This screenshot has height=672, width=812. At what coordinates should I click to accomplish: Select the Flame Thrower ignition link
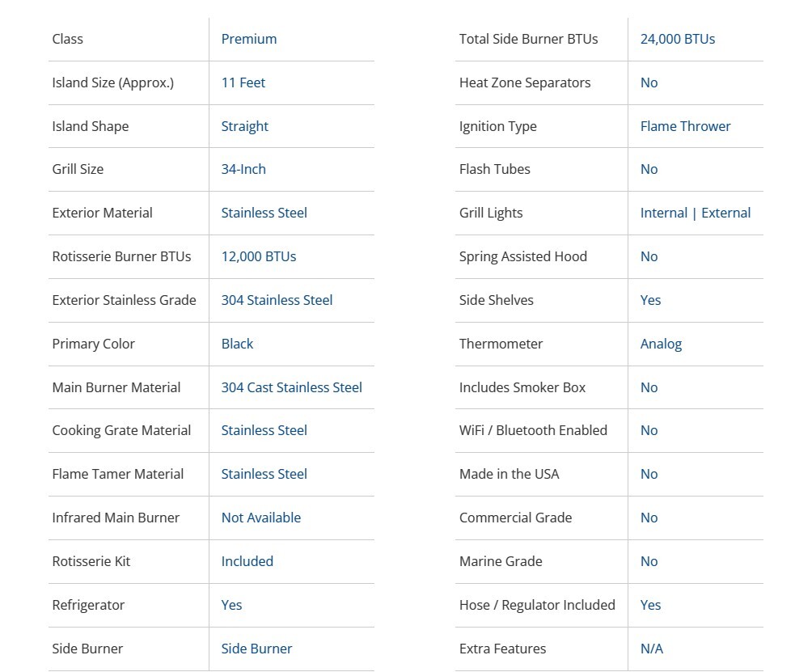click(x=685, y=126)
